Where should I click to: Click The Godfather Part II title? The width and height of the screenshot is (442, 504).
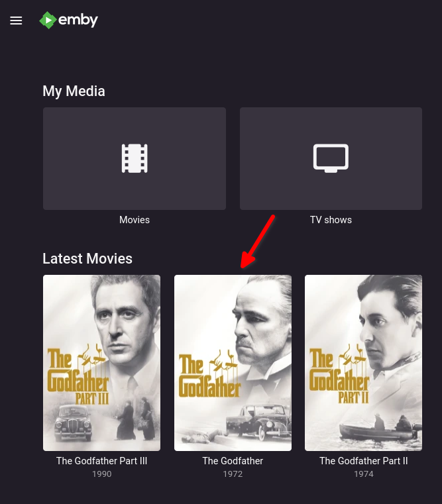click(364, 461)
